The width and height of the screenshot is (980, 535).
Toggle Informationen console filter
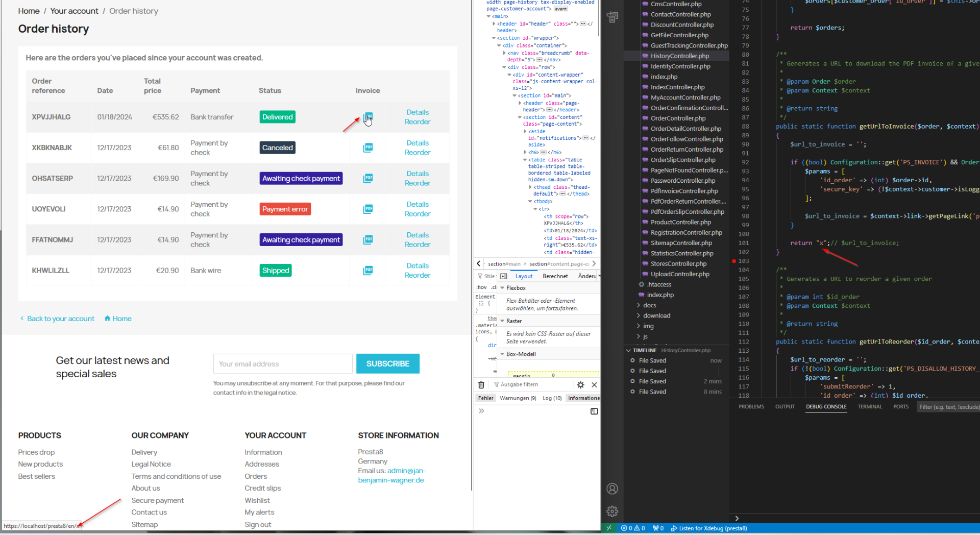click(583, 398)
